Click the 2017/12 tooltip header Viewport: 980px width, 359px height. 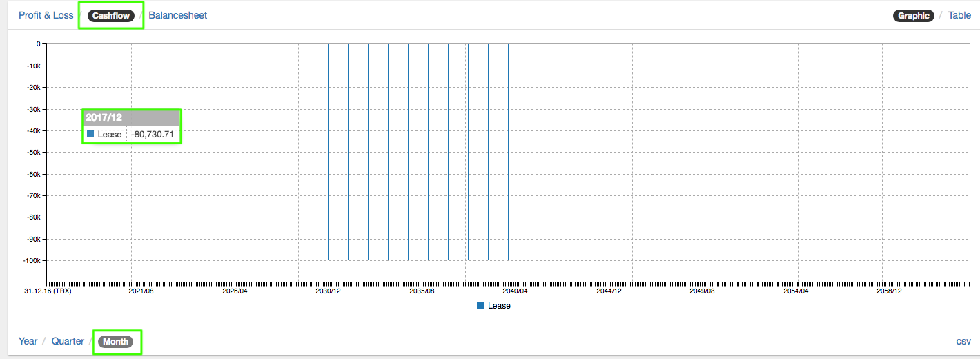(104, 117)
